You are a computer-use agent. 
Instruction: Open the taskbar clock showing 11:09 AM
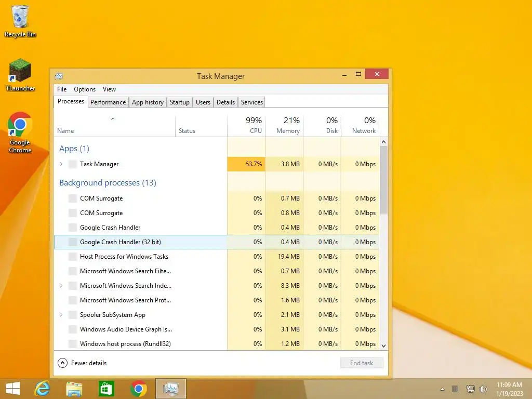pos(509,389)
